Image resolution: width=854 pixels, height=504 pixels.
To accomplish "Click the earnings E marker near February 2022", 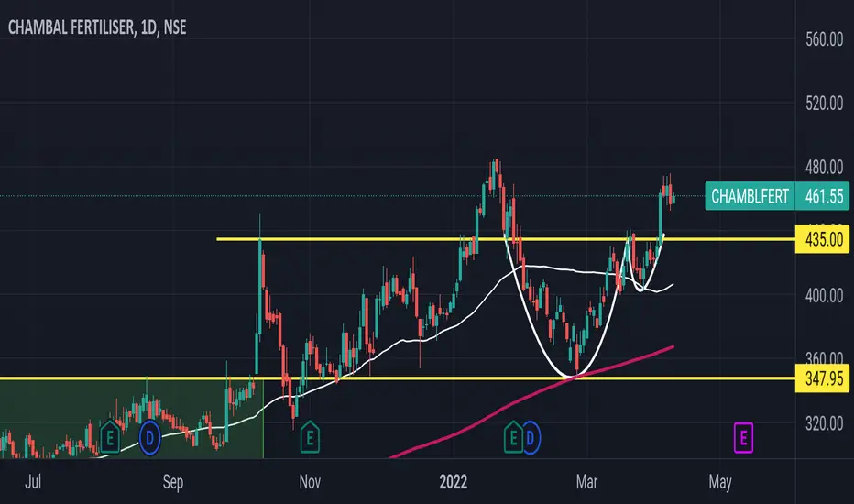I will tap(513, 437).
